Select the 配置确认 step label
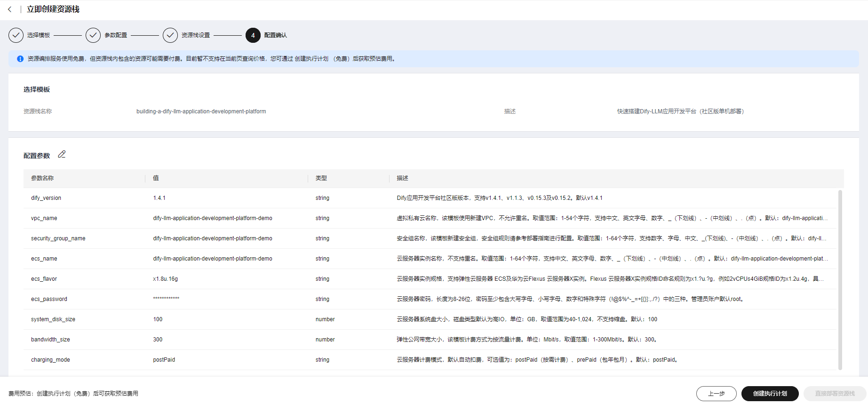This screenshot has height=404, width=868. click(276, 35)
